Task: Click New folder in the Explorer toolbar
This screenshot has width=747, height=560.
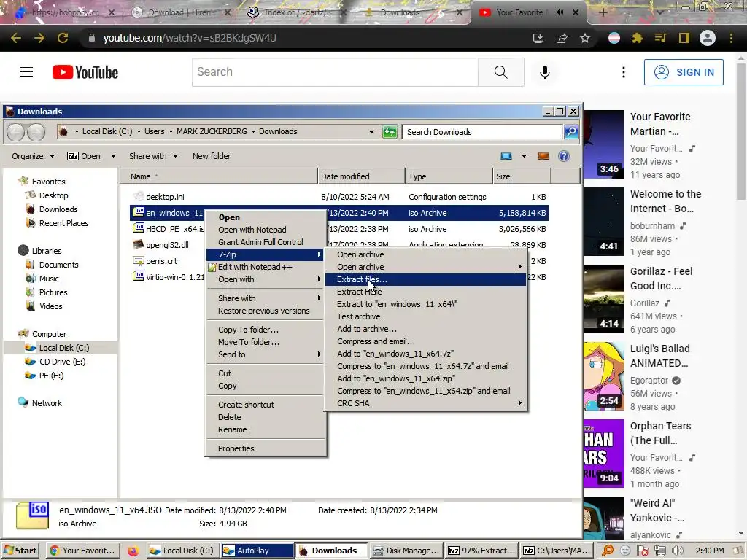Action: pyautogui.click(x=212, y=156)
